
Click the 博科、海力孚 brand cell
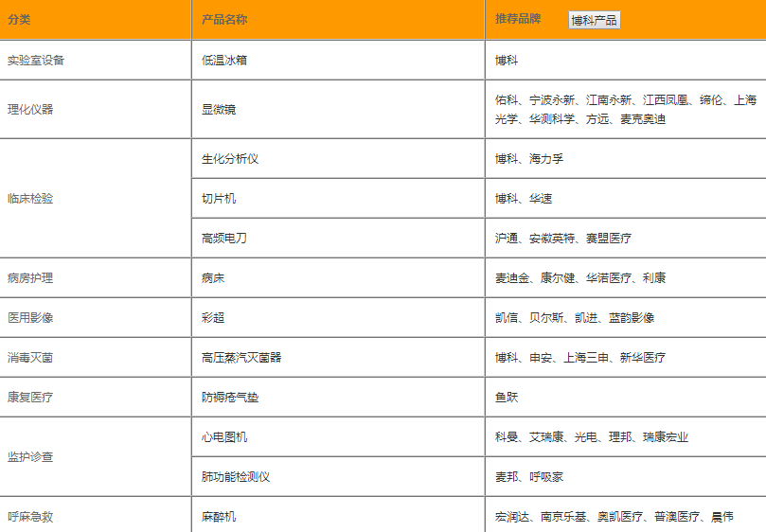626,159
